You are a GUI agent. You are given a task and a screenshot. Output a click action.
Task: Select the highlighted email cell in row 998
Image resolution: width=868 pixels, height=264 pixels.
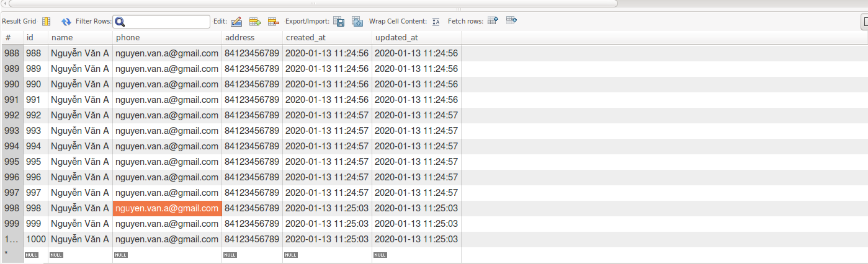(167, 208)
